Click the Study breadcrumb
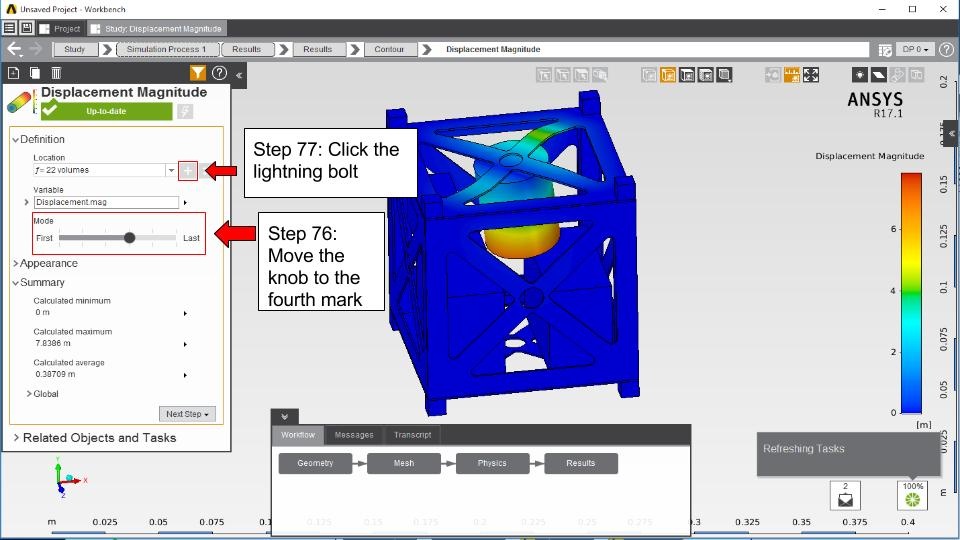960x540 pixels. (75, 49)
